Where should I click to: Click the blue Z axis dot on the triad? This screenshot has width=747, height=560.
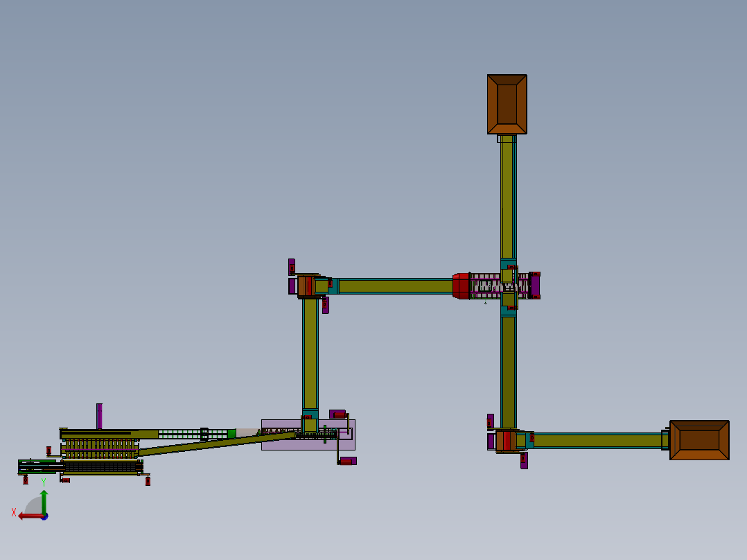coord(45,516)
